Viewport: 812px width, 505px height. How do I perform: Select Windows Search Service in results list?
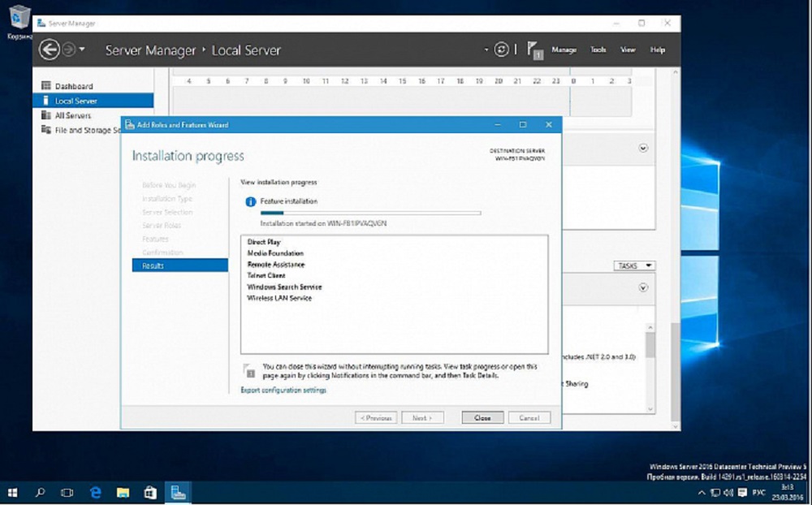(x=284, y=287)
